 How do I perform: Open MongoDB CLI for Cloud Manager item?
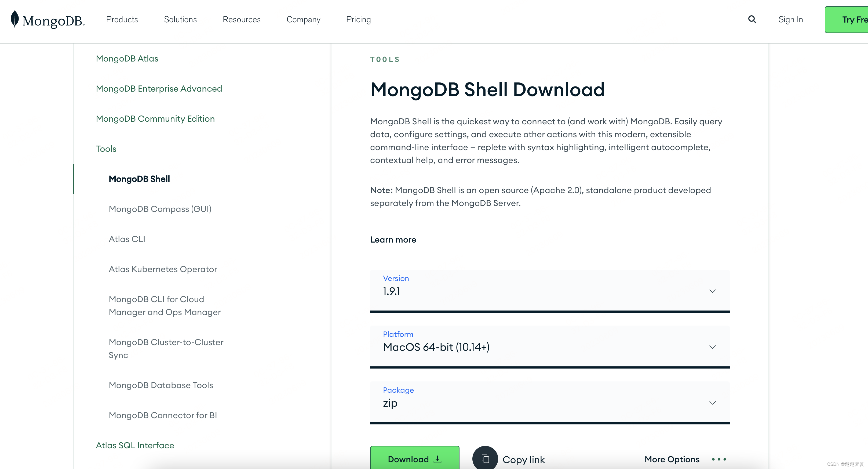click(x=165, y=305)
